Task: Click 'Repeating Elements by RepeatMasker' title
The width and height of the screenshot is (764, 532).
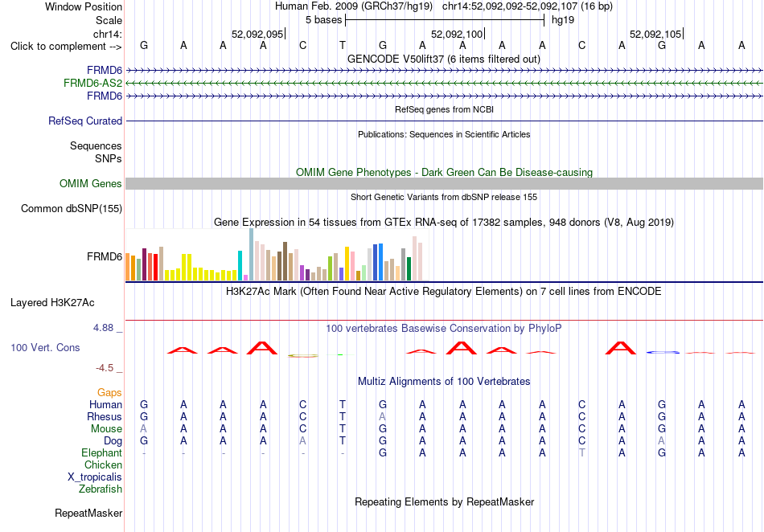Action: (444, 501)
